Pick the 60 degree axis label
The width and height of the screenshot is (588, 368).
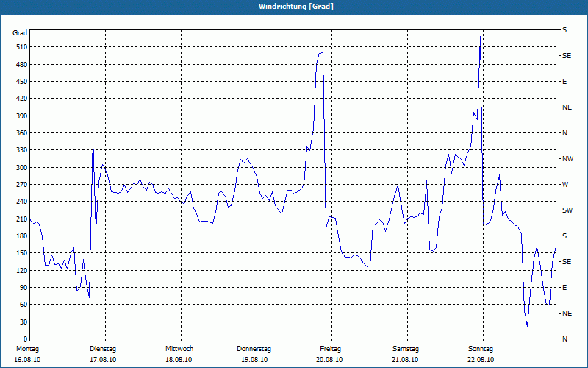click(24, 305)
